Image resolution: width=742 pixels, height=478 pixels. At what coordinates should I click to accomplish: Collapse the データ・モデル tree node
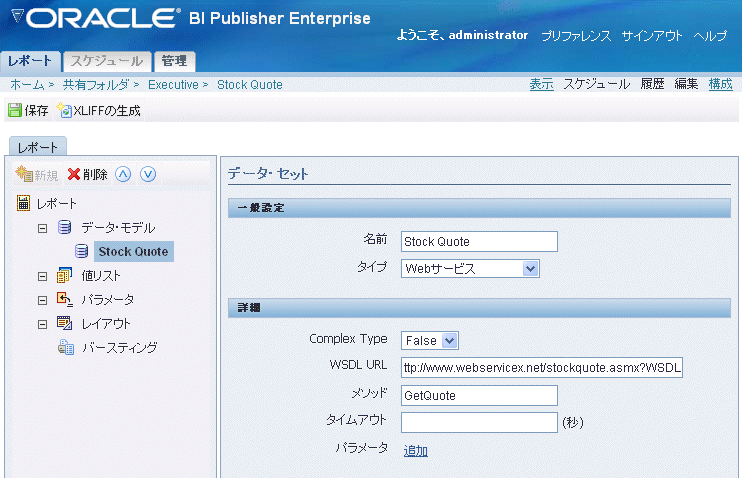pyautogui.click(x=43, y=229)
